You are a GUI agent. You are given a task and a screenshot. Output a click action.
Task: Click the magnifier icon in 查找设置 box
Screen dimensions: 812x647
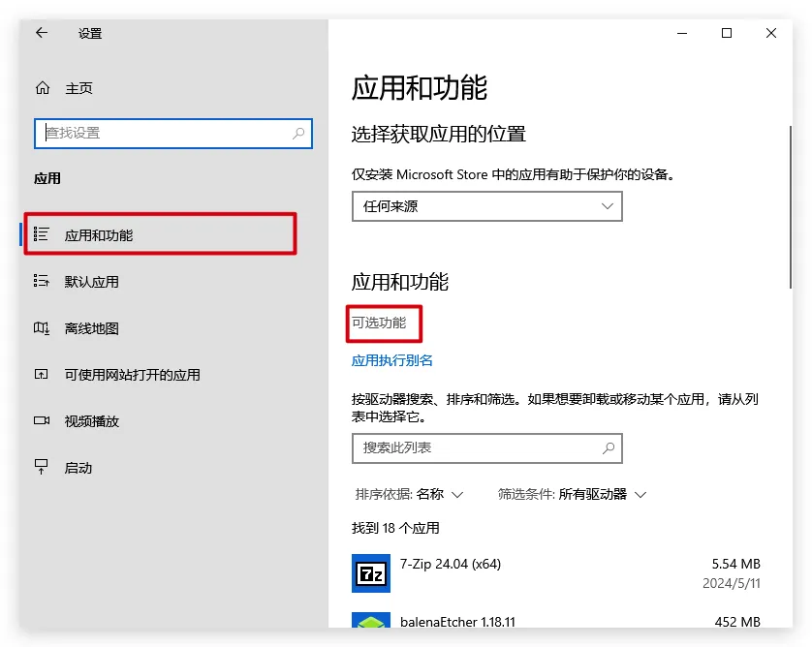click(299, 134)
